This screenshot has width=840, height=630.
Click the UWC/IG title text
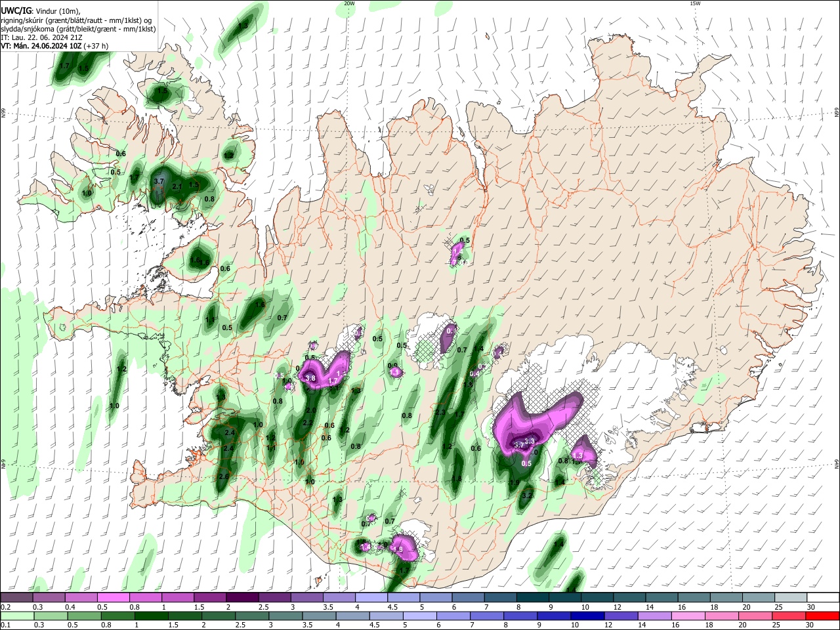coord(16,10)
